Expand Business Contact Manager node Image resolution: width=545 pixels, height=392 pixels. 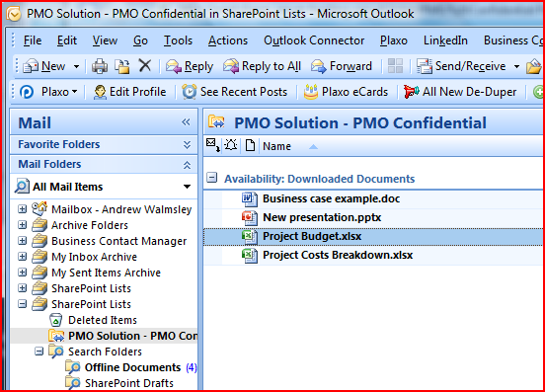(23, 241)
